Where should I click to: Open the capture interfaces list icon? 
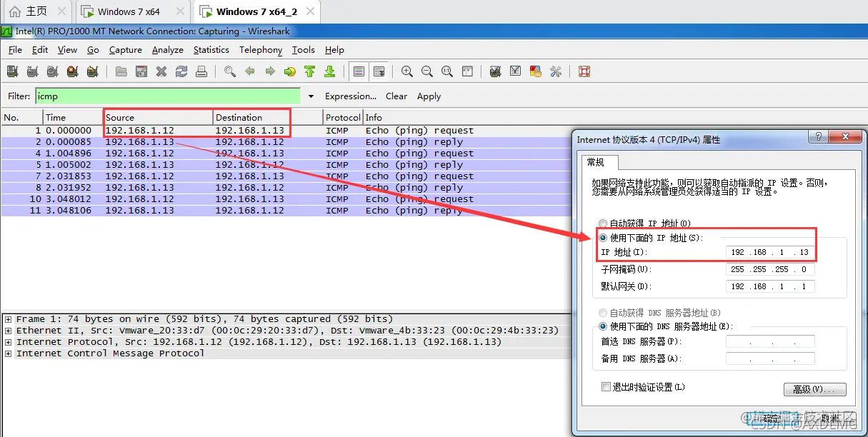point(12,71)
